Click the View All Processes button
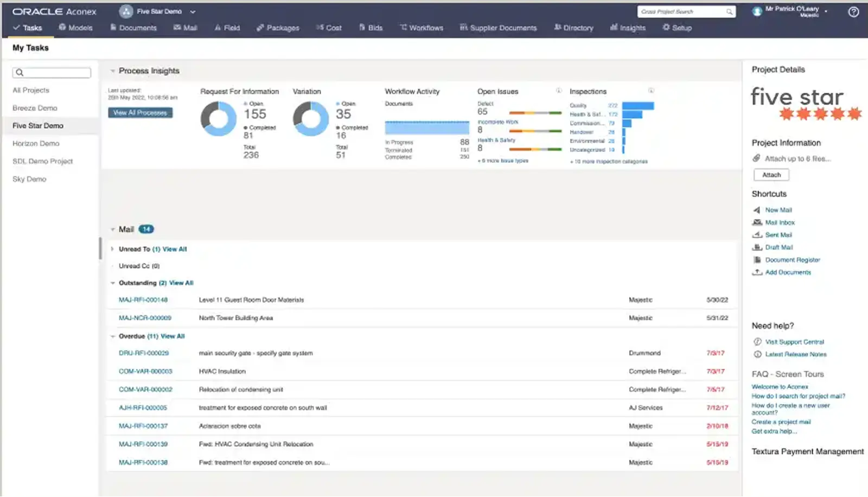The width and height of the screenshot is (868, 497). (140, 113)
